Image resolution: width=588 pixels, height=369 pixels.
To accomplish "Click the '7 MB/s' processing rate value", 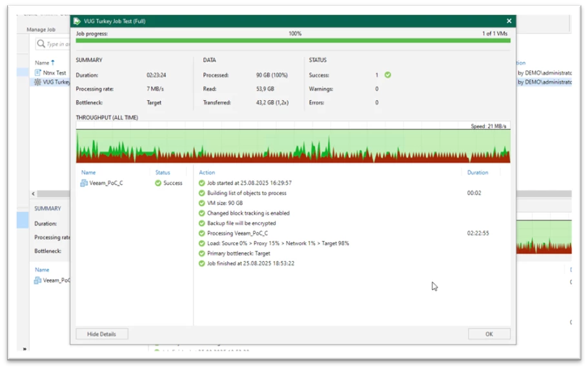I will pyautogui.click(x=156, y=89).
